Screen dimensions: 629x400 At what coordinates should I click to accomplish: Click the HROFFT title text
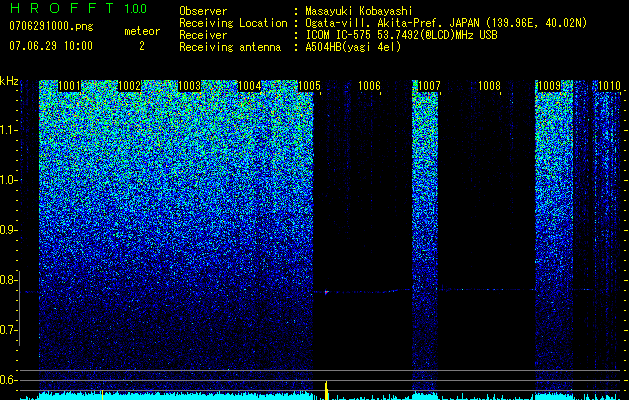[x=62, y=8]
